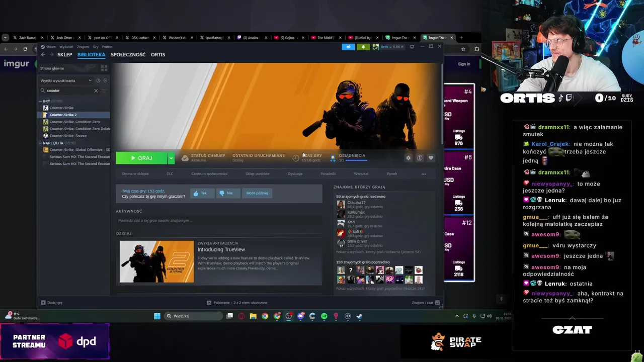Open the Rynek link
Image resolution: width=644 pixels, height=362 pixels.
click(x=392, y=173)
